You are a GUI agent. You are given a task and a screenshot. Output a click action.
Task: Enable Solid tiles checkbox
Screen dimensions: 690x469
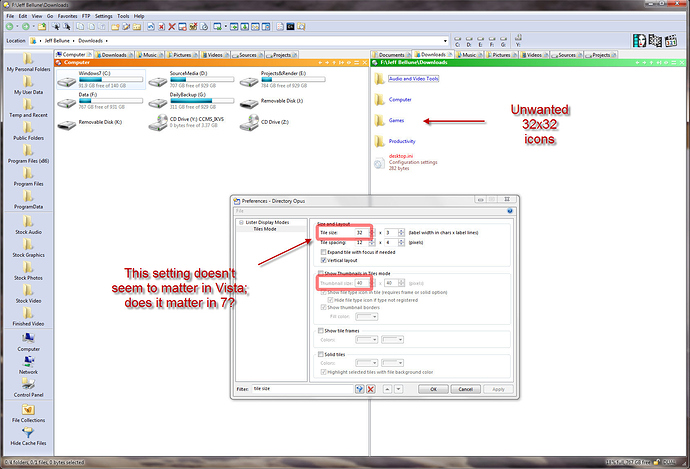point(321,354)
